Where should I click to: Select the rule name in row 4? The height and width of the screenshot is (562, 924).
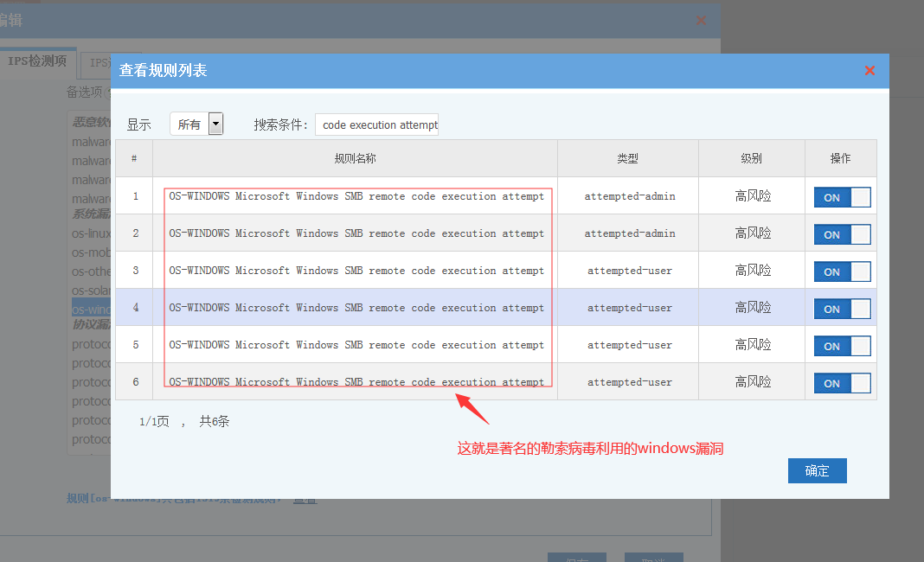(x=356, y=308)
